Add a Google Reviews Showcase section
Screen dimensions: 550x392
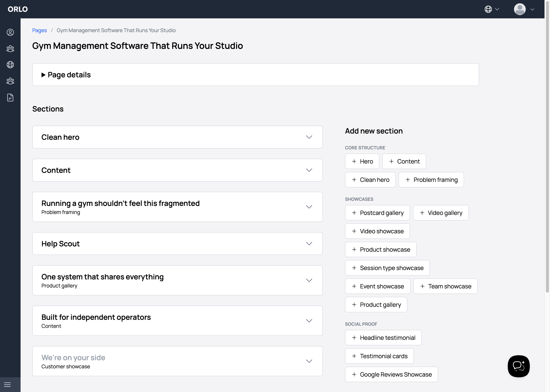[391, 374]
